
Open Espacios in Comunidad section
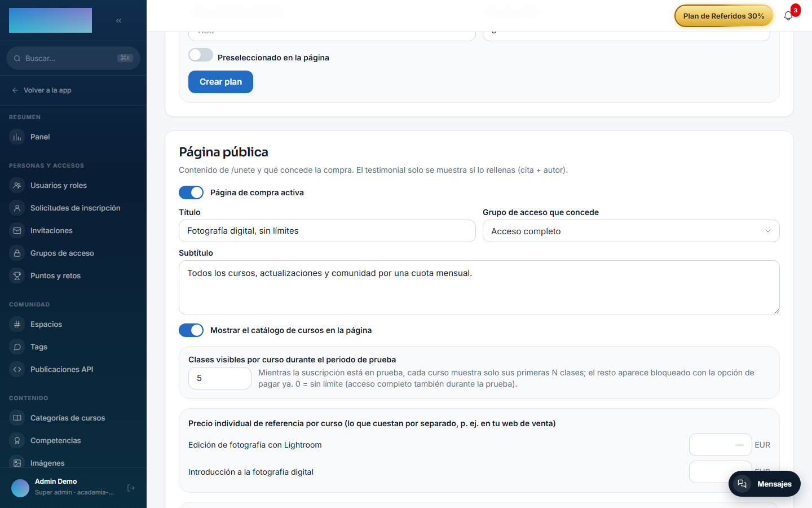click(73, 325)
